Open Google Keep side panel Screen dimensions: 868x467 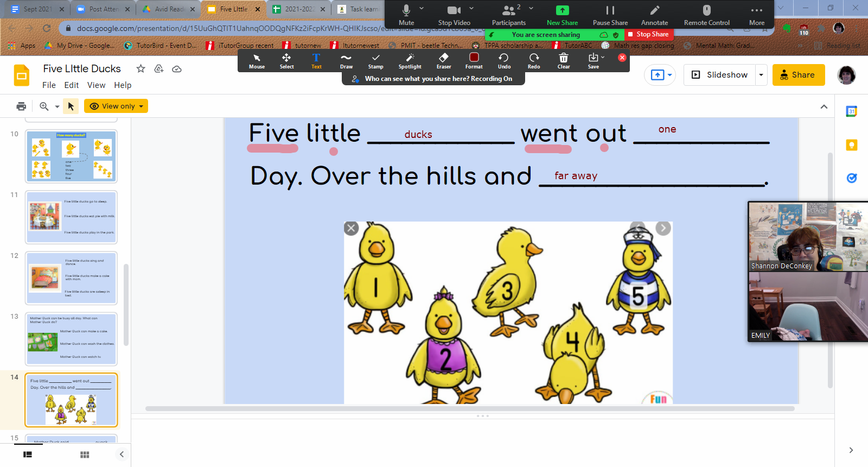pyautogui.click(x=852, y=145)
